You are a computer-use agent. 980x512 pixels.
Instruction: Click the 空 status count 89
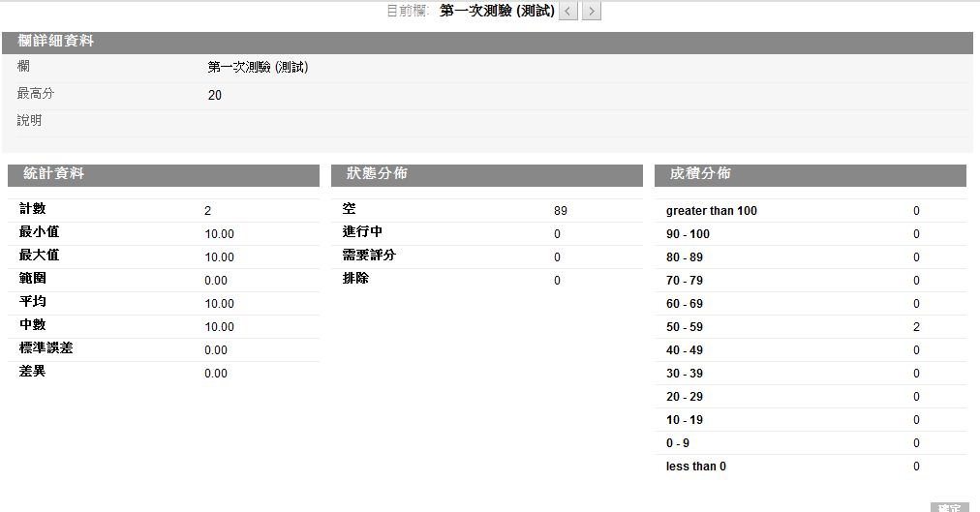pos(561,211)
